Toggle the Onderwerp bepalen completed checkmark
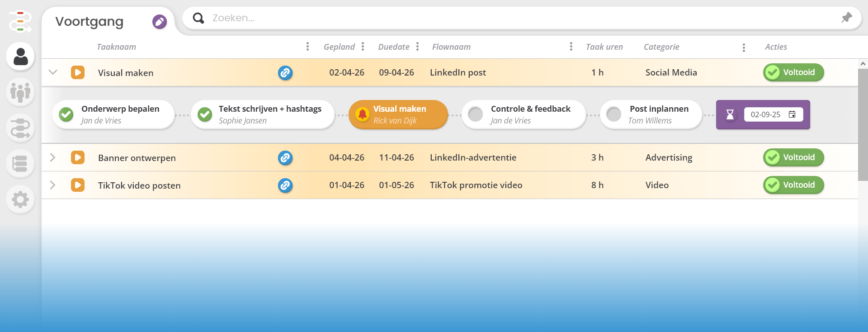Image resolution: width=868 pixels, height=332 pixels. 66,114
